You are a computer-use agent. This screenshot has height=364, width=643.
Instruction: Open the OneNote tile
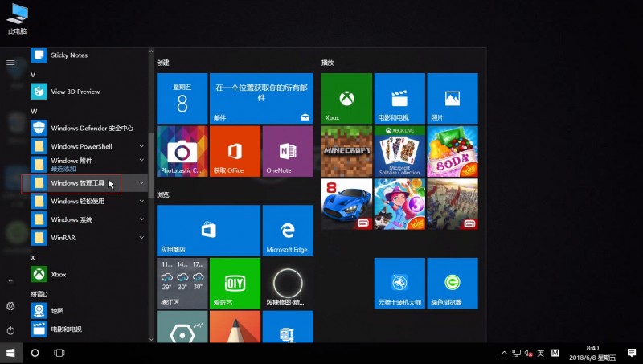pos(288,151)
